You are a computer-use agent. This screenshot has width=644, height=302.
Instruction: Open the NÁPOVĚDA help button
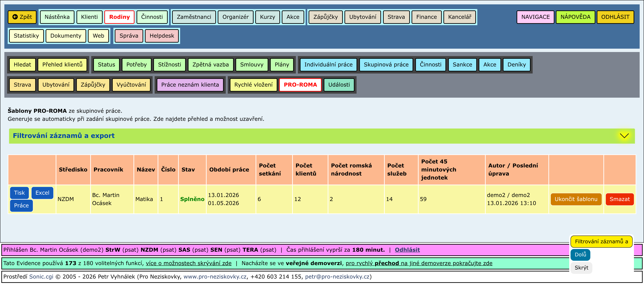575,17
